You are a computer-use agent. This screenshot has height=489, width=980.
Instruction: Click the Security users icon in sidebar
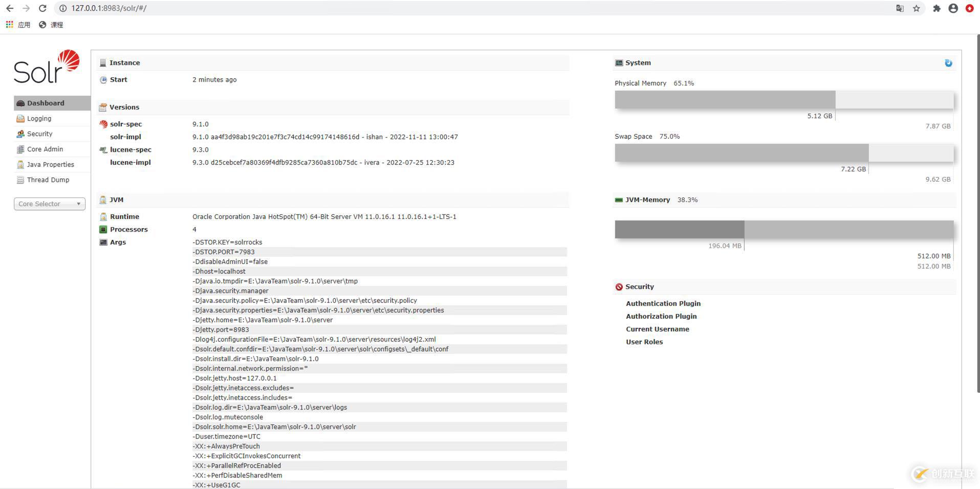pyautogui.click(x=20, y=134)
